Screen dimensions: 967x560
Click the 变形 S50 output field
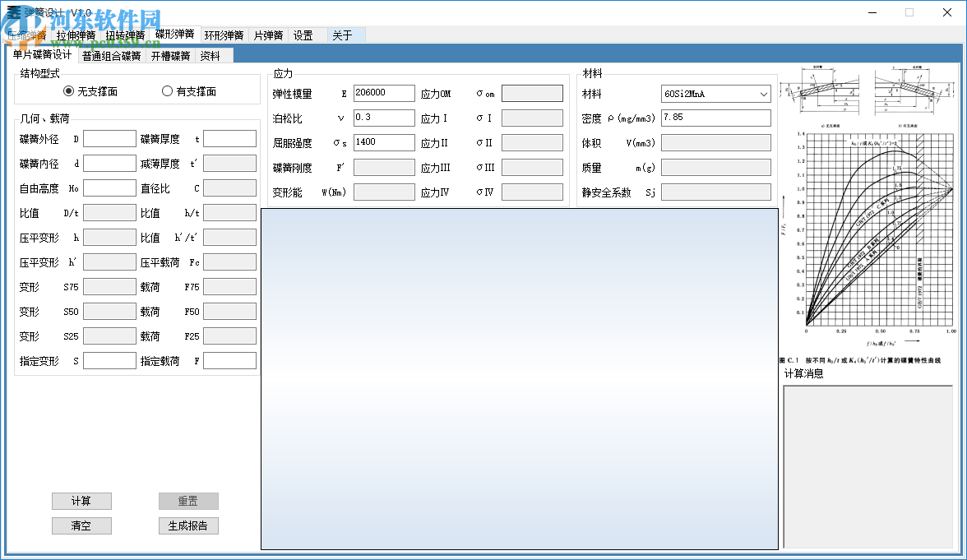click(x=109, y=312)
